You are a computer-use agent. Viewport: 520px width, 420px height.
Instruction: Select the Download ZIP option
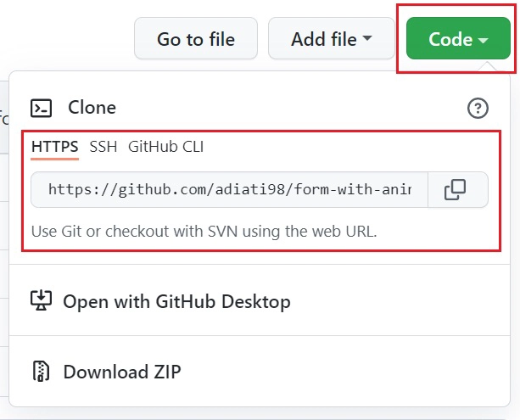coord(122,372)
